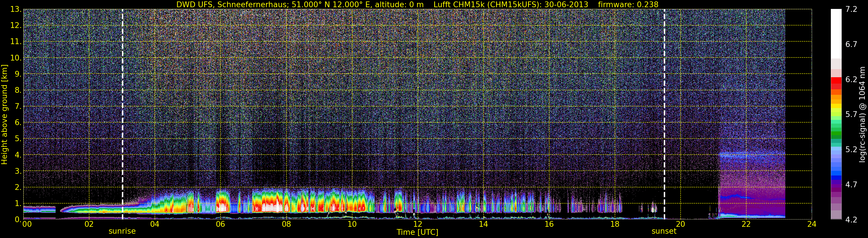Click the time axis tick '22'
Viewport: 868px width, 238px height.
[x=746, y=224]
